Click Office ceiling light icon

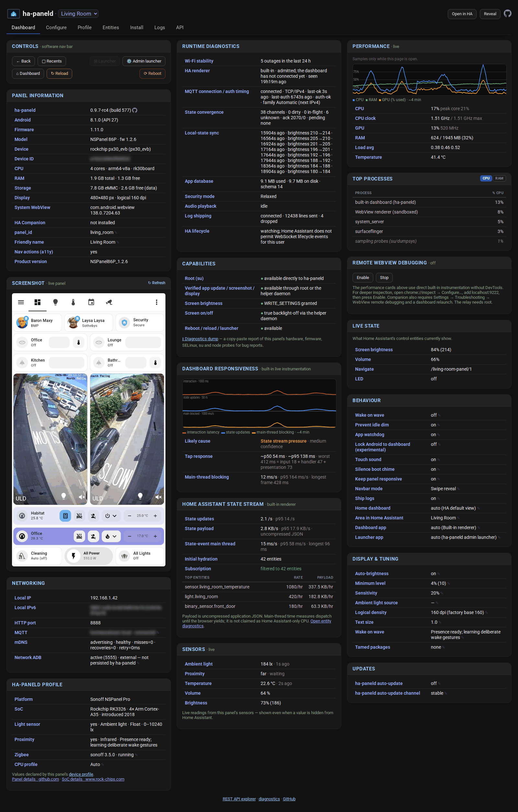22,342
